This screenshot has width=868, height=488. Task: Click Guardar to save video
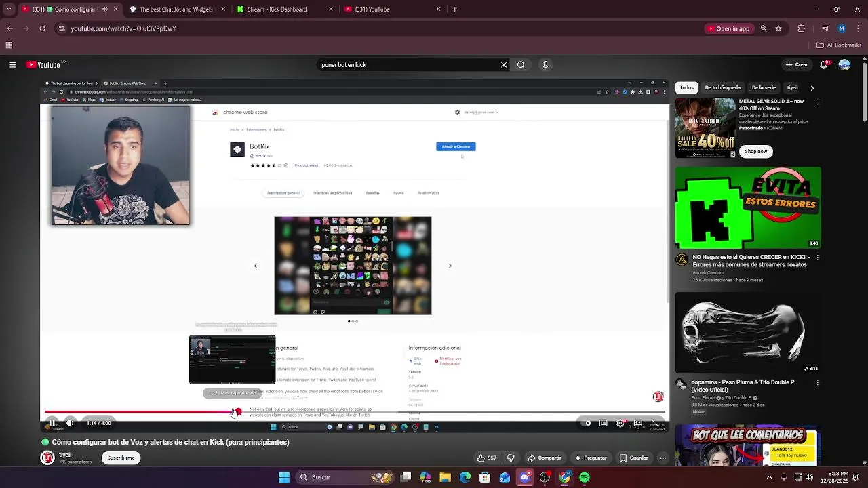(634, 458)
